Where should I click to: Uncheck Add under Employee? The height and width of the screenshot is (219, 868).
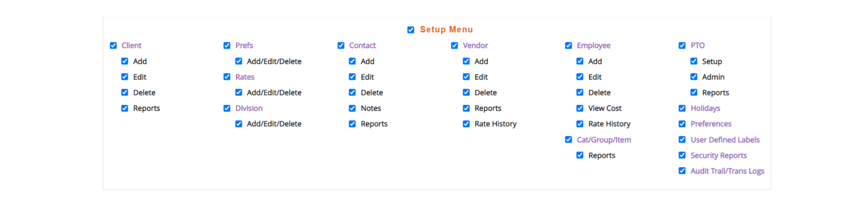(580, 61)
